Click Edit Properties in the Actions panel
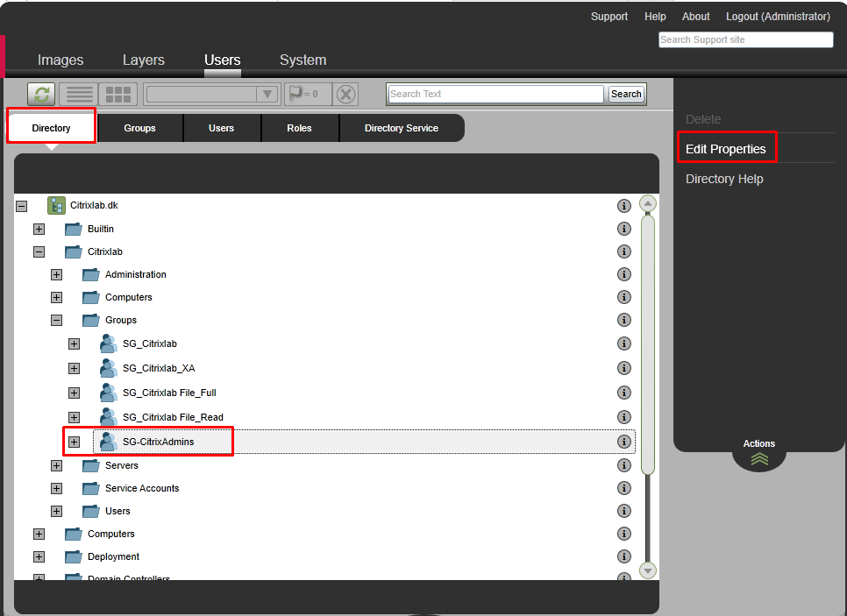The height and width of the screenshot is (616, 847). click(727, 147)
